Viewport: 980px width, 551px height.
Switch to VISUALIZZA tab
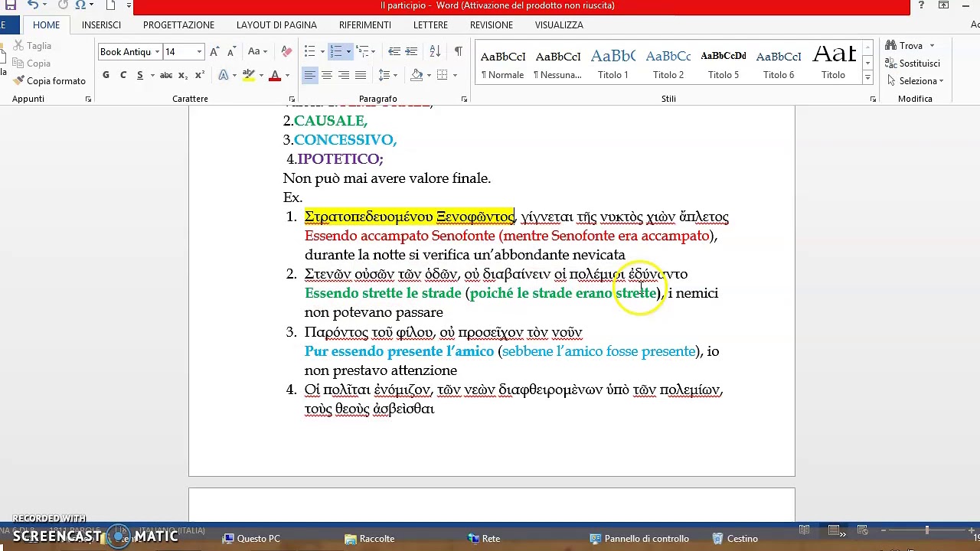(x=559, y=25)
